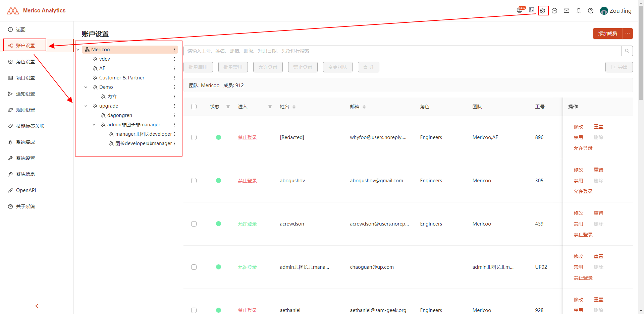Sort by the 邮箱 column
This screenshot has height=314, width=644.
click(x=364, y=107)
